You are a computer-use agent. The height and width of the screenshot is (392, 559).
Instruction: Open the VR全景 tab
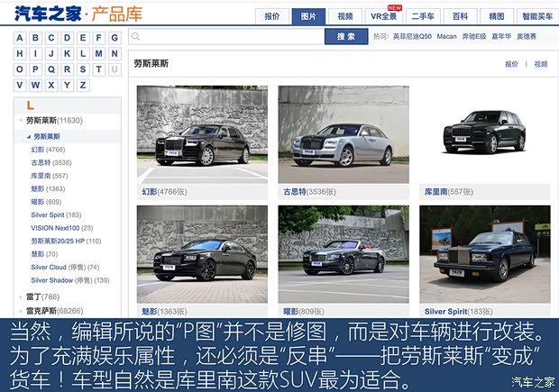coord(384,16)
